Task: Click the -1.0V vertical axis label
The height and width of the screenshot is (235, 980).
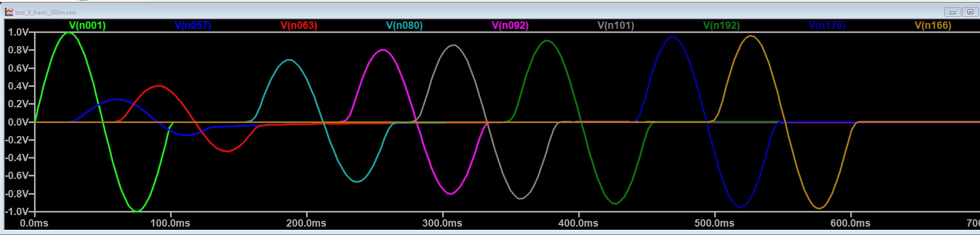Action: coord(17,211)
